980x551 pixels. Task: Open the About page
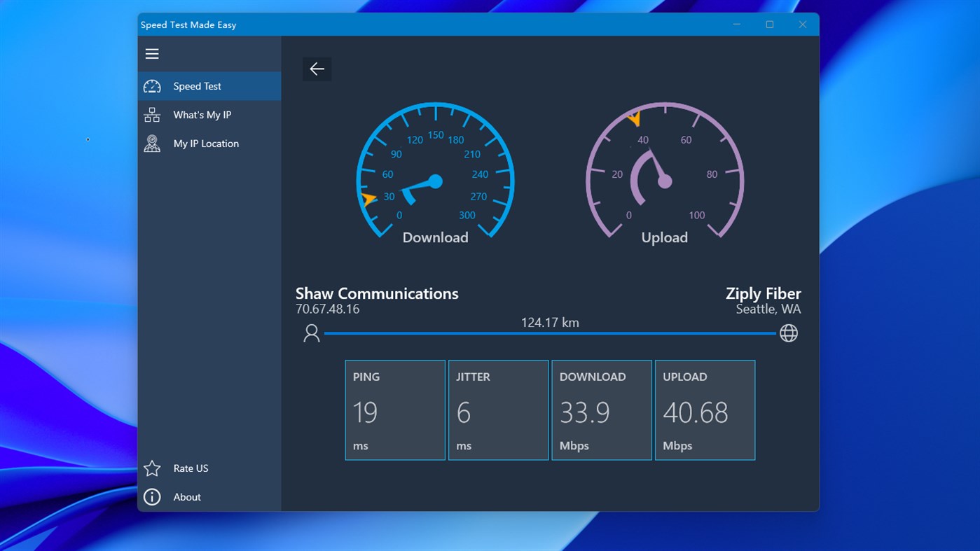[186, 496]
